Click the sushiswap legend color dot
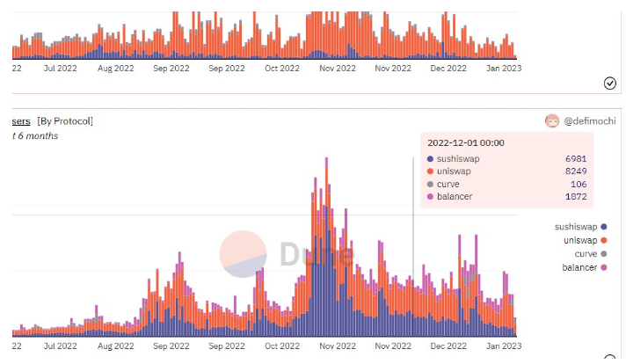 (x=604, y=227)
